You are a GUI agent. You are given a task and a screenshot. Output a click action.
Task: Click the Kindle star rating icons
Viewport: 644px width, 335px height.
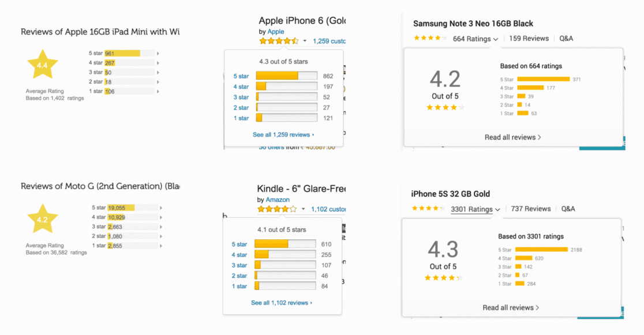(x=277, y=209)
